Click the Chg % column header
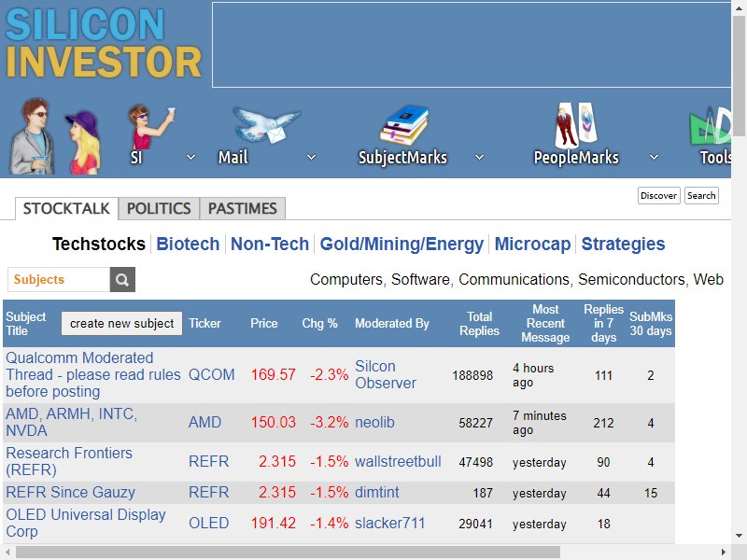 click(319, 323)
